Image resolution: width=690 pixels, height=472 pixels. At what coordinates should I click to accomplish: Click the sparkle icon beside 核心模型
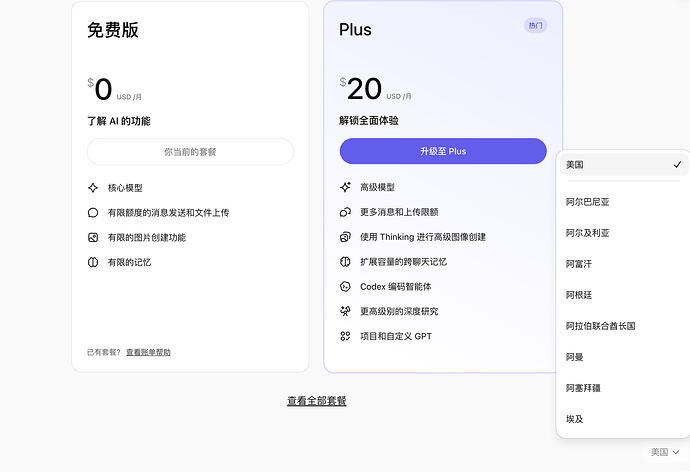93,188
